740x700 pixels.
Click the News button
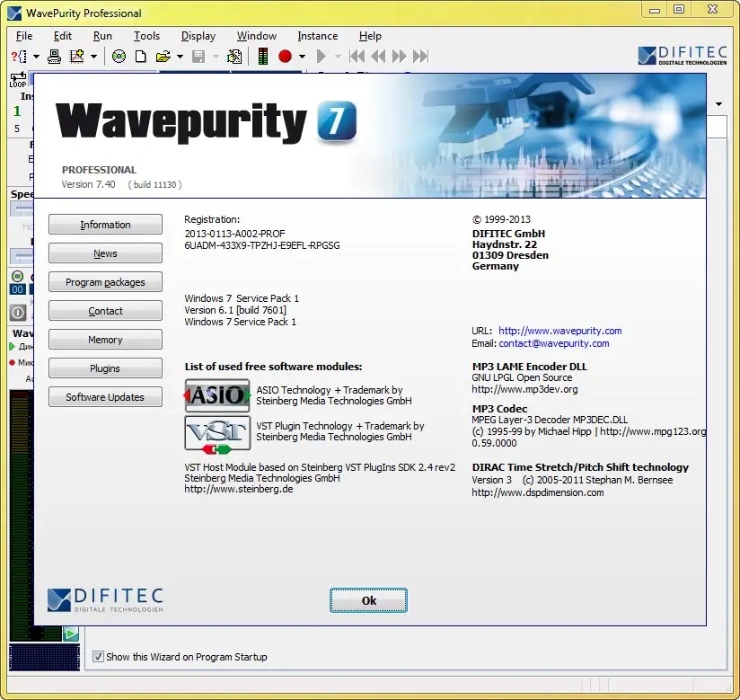(x=105, y=253)
